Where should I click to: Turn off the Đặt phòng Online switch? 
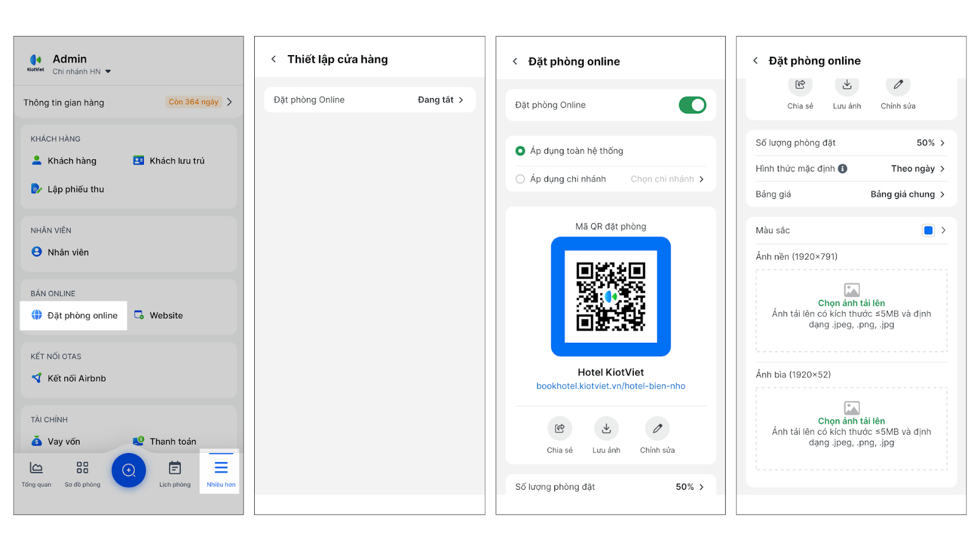[692, 105]
